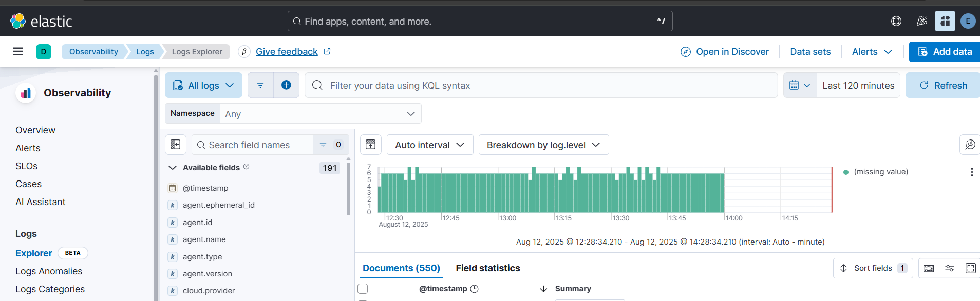Open the space selector D avatar
980x301 pixels.
[44, 51]
